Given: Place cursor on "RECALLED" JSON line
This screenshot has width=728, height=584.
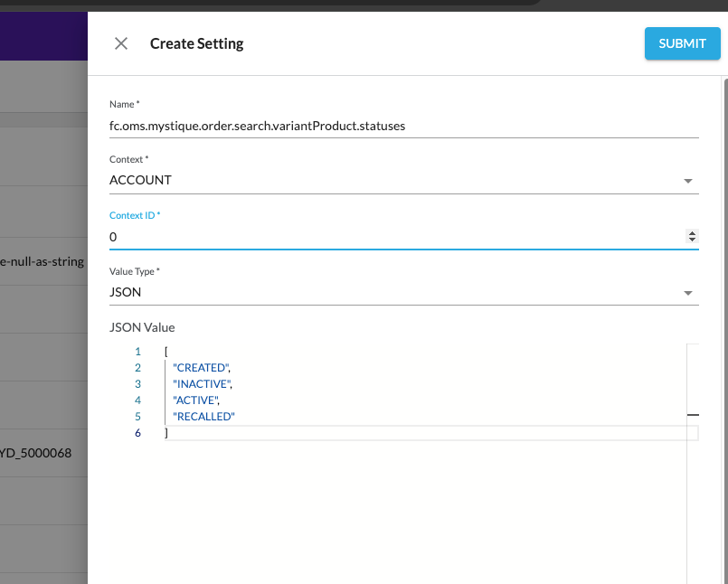Looking at the screenshot, I should [203, 417].
